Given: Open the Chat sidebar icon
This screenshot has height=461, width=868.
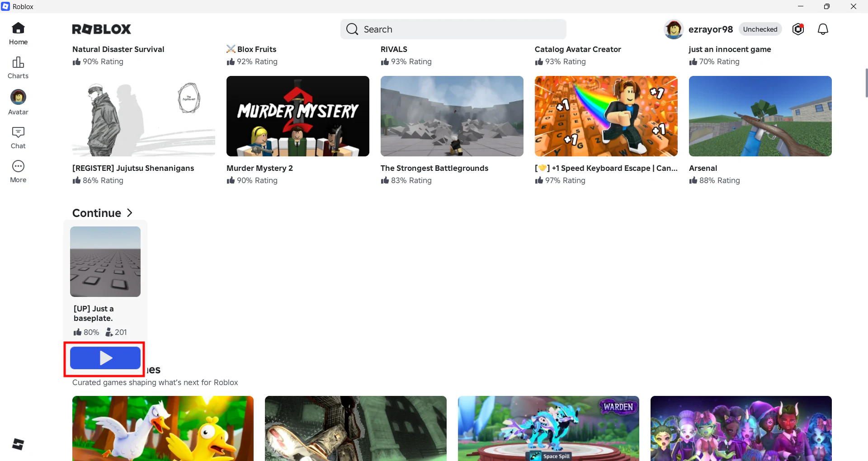Looking at the screenshot, I should pos(18,137).
